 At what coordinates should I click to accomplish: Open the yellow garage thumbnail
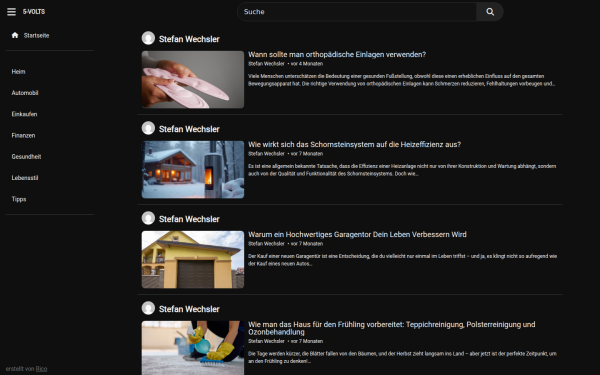(x=193, y=259)
